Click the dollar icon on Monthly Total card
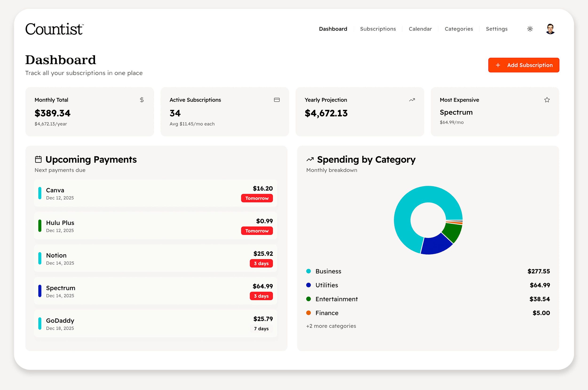 tap(142, 100)
